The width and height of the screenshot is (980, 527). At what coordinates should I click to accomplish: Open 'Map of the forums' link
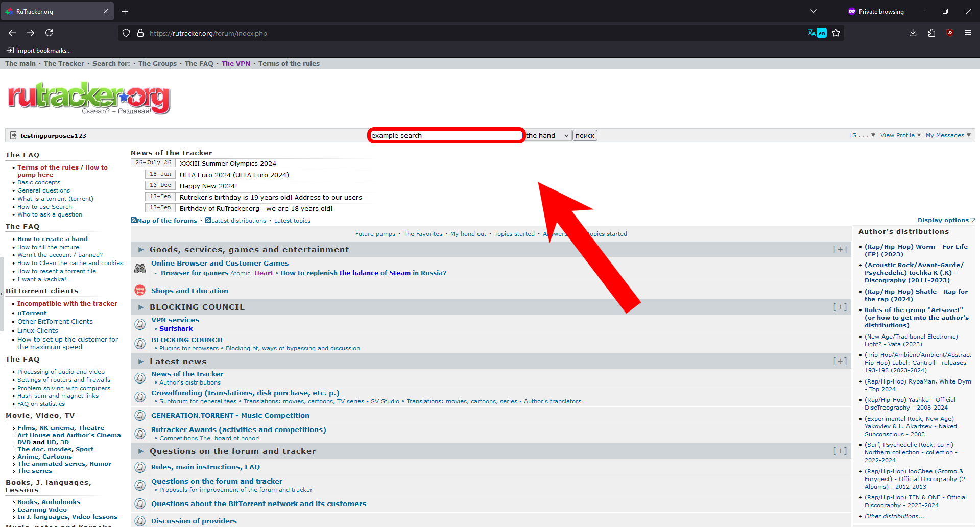167,221
